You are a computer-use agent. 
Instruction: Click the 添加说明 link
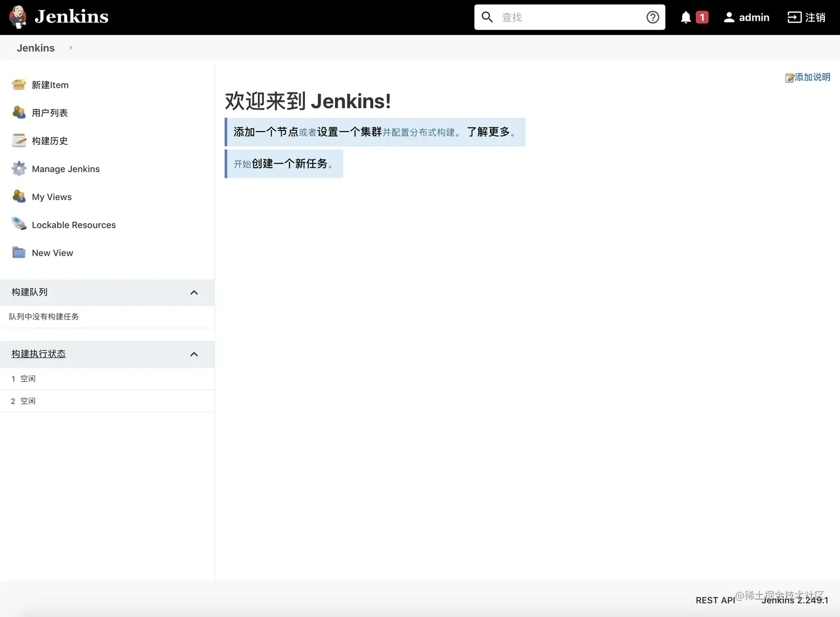coord(812,77)
